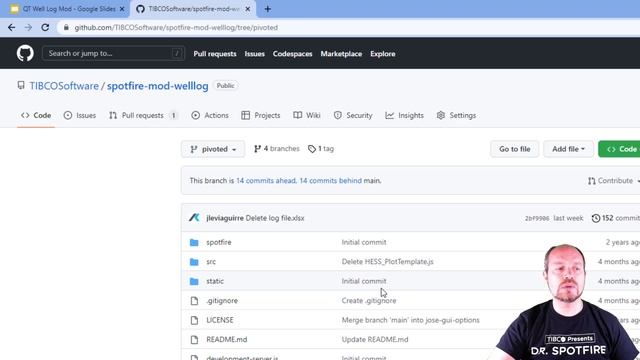Screen dimensions: 640x360
Task: Select the Code repository tab
Action: pyautogui.click(x=36, y=116)
